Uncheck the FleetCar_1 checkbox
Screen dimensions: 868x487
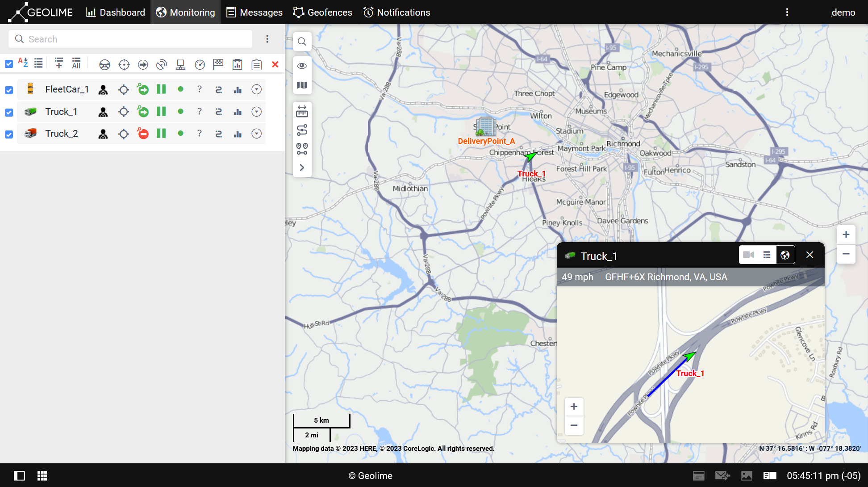coord(9,90)
